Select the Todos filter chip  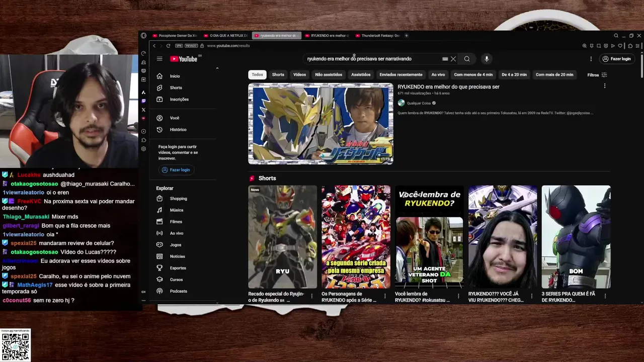[257, 75]
